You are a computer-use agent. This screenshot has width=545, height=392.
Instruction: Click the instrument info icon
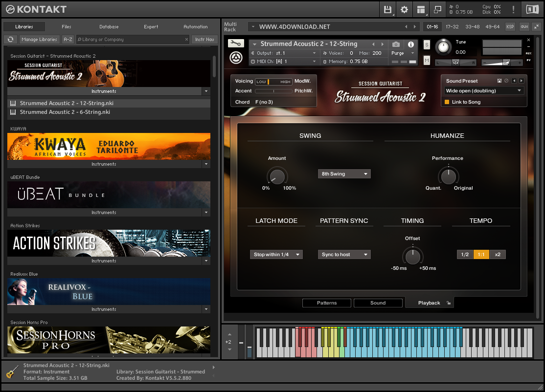pyautogui.click(x=411, y=44)
